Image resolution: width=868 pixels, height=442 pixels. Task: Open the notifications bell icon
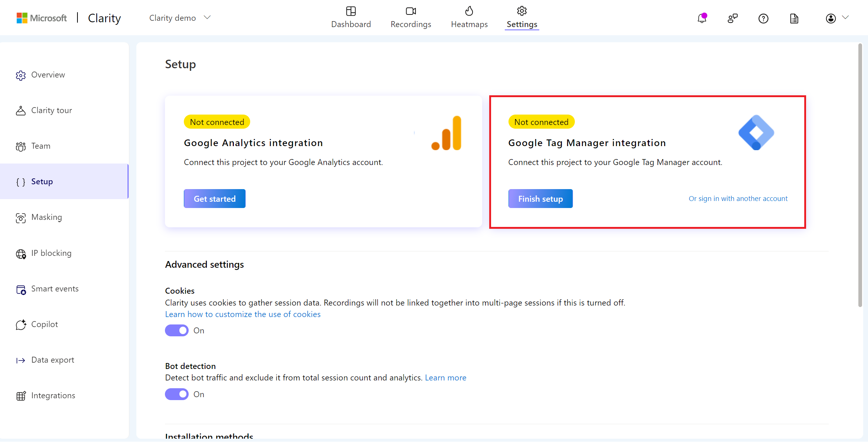point(702,18)
